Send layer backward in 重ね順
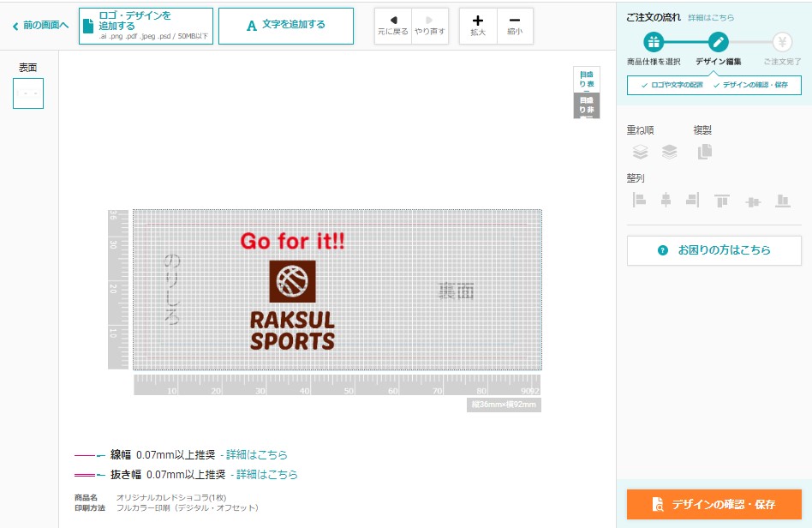Screen dimensions: 812x528 pos(640,152)
